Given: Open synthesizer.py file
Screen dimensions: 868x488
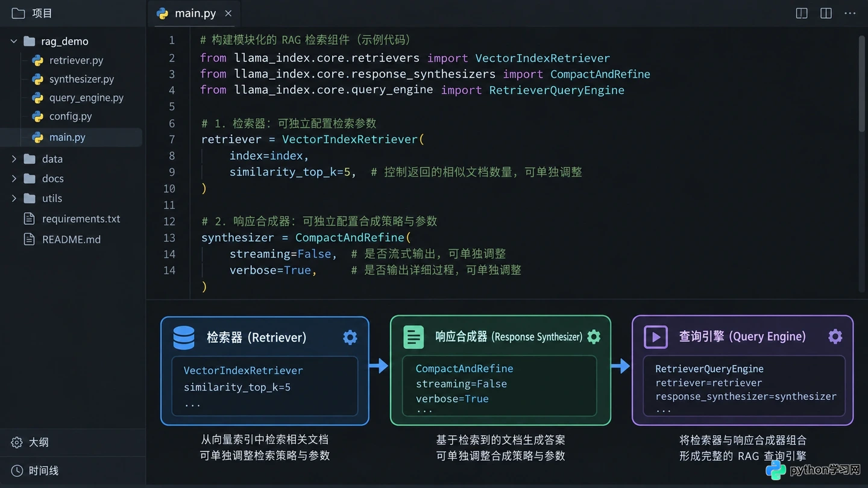Looking at the screenshot, I should [81, 79].
